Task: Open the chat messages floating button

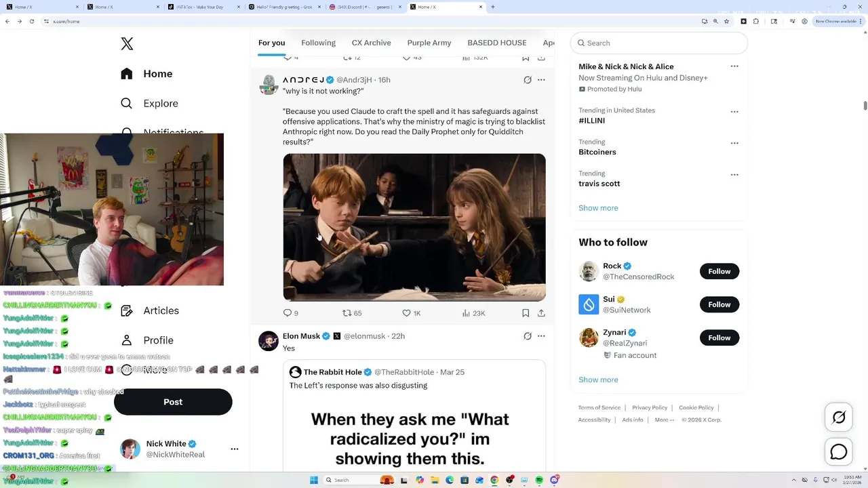Action: coord(839,451)
